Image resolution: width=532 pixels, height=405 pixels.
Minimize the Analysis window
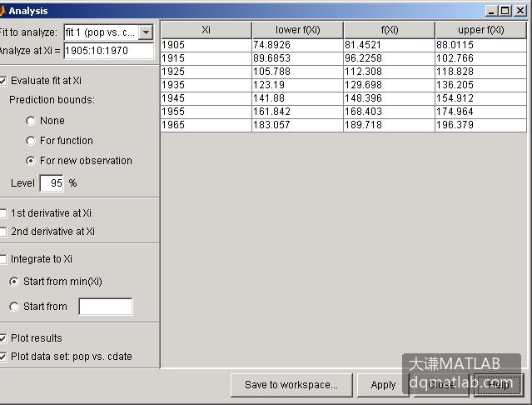tap(490, 11)
